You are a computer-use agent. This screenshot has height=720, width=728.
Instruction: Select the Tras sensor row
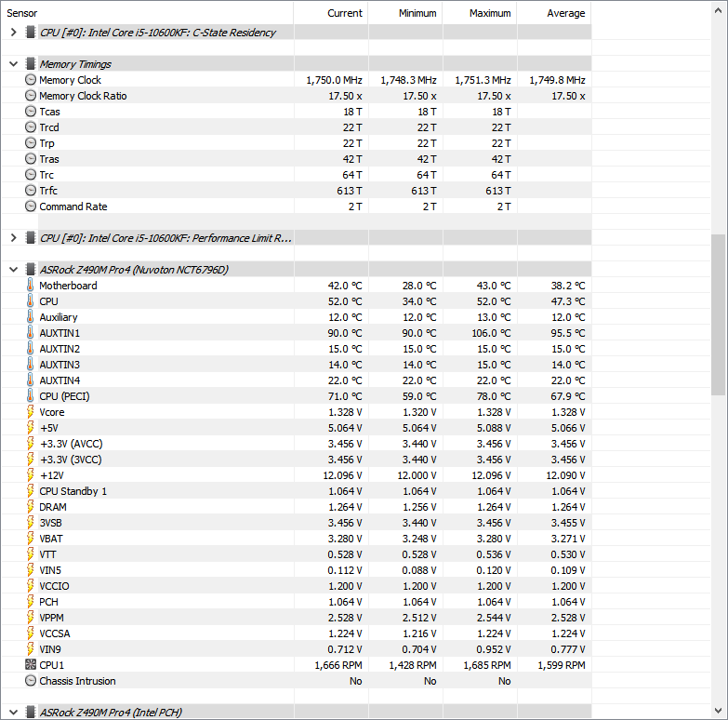coord(296,159)
